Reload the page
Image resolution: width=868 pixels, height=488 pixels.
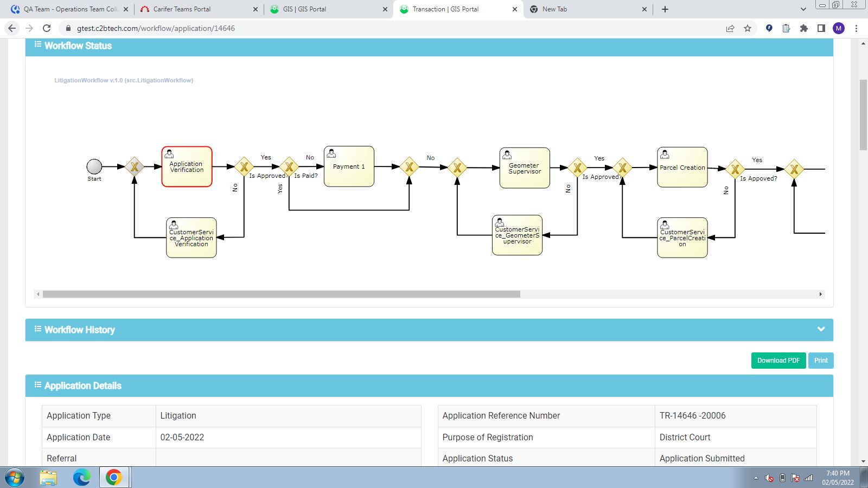[47, 28]
